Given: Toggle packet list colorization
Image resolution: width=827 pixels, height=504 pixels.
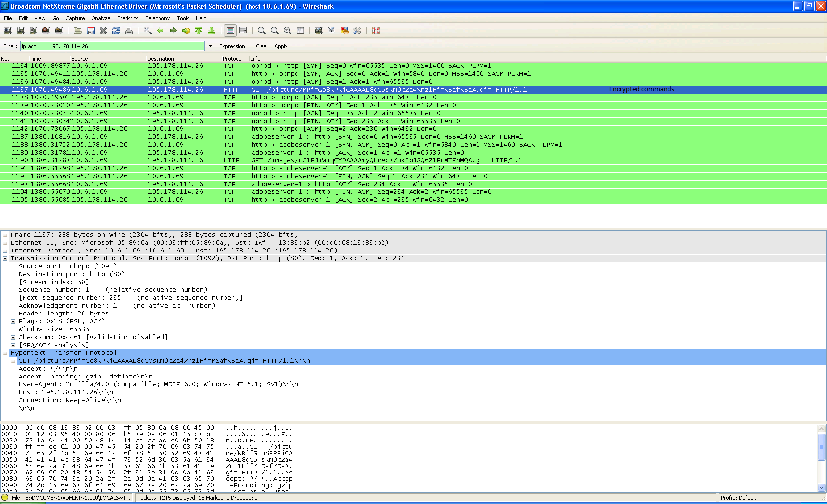Looking at the screenshot, I should tap(230, 31).
